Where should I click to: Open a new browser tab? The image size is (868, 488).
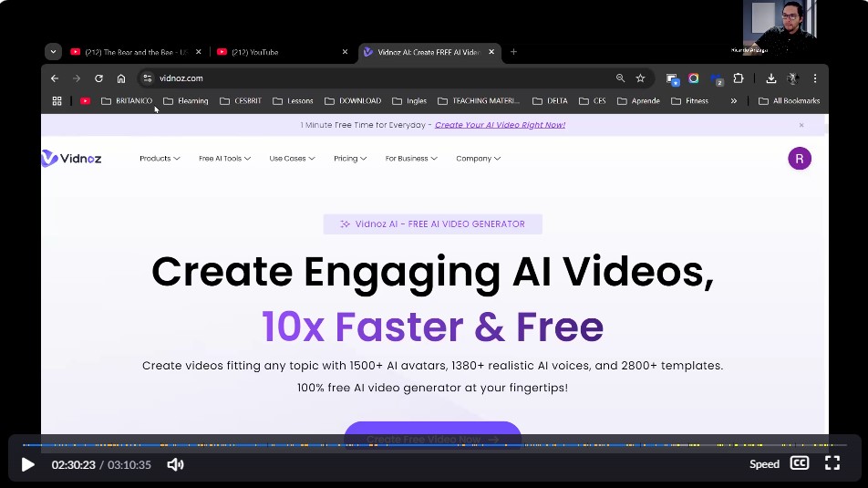pos(513,52)
